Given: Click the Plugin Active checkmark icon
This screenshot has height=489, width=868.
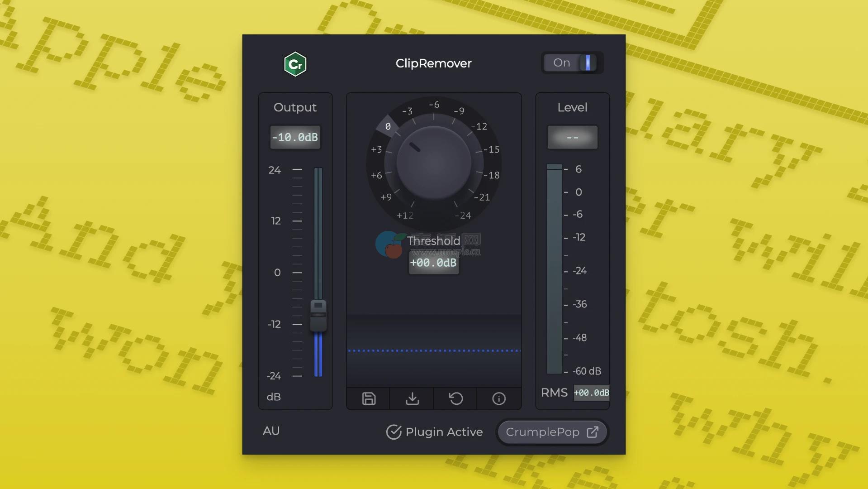Looking at the screenshot, I should 394,432.
